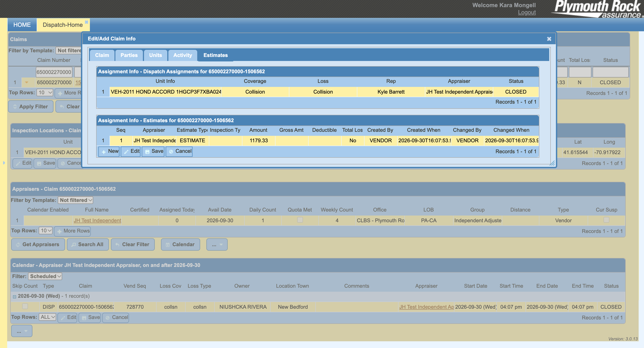644x348 pixels.
Task: Open the ellipsis menu below Calendar panel
Action: 22,331
